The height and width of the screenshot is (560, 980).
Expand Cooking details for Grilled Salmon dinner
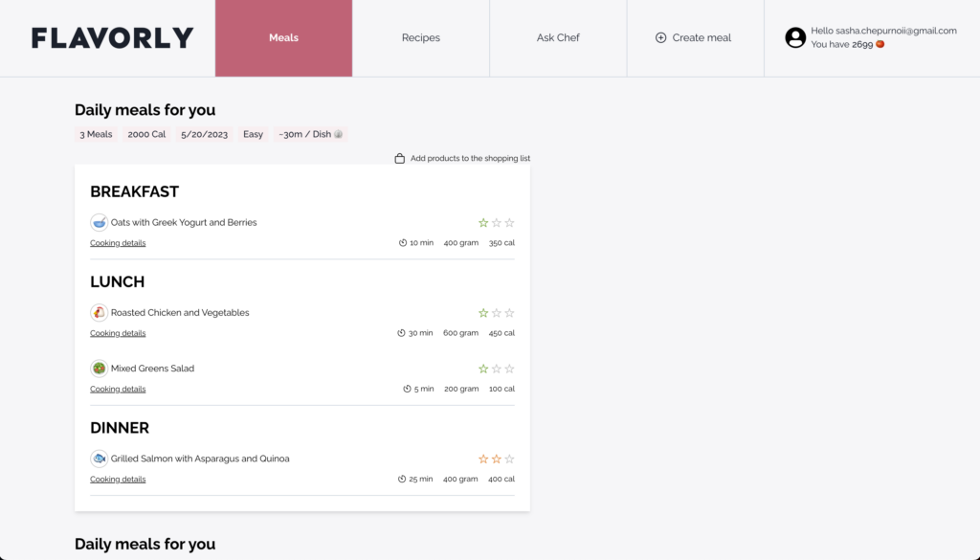pos(118,480)
